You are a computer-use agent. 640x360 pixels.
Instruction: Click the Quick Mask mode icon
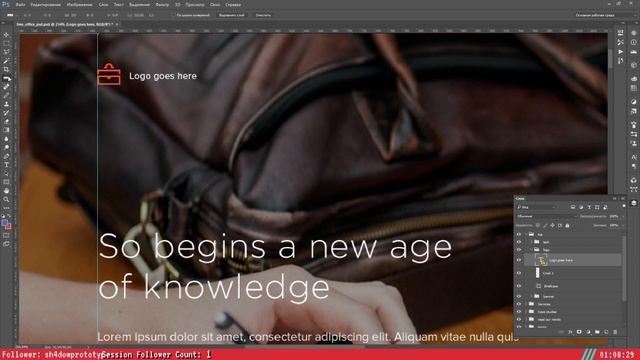click(x=6, y=235)
